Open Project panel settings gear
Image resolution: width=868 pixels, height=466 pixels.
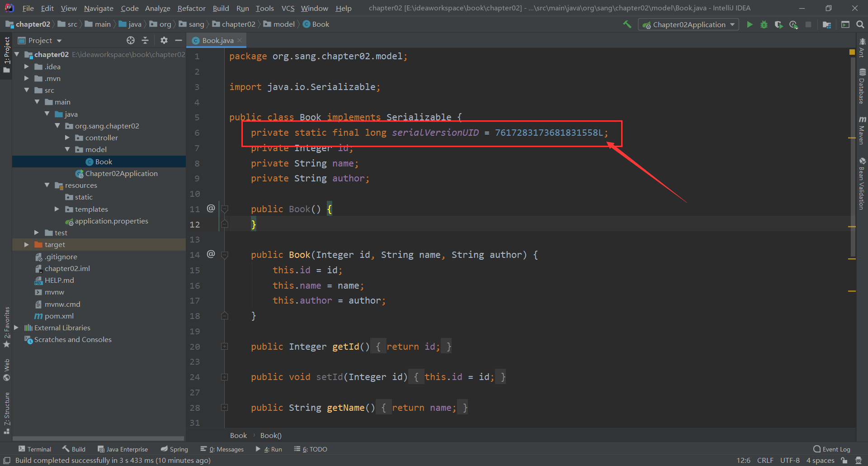pyautogui.click(x=164, y=40)
